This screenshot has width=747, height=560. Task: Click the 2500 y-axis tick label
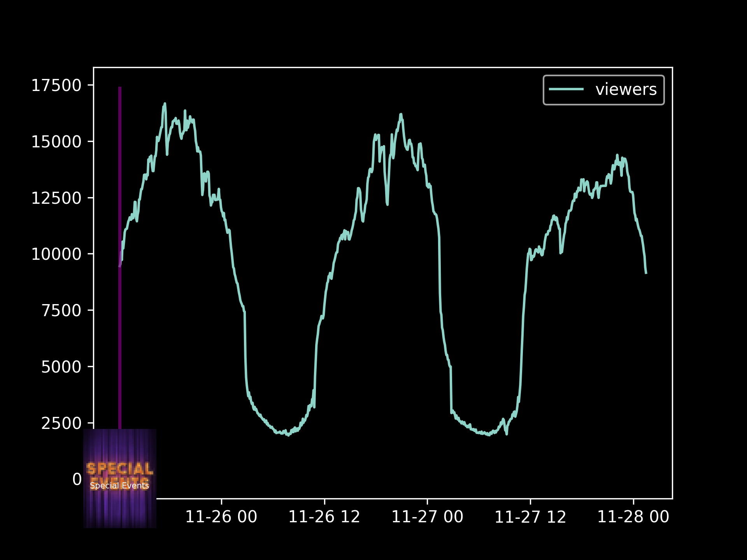click(x=61, y=423)
